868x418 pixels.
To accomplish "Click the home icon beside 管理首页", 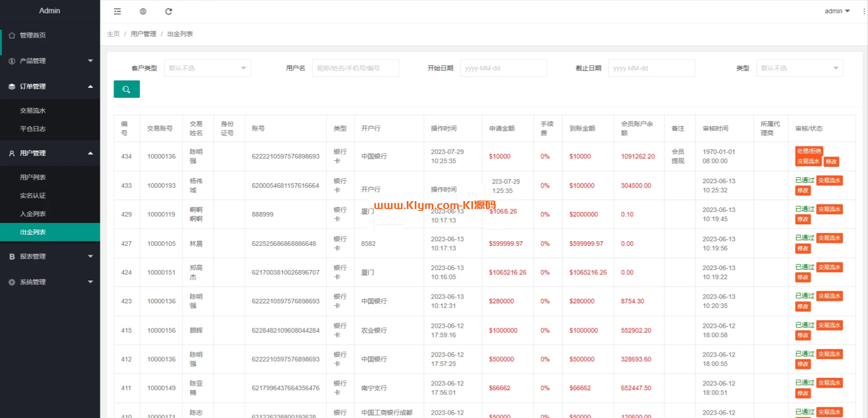I will click(x=12, y=35).
